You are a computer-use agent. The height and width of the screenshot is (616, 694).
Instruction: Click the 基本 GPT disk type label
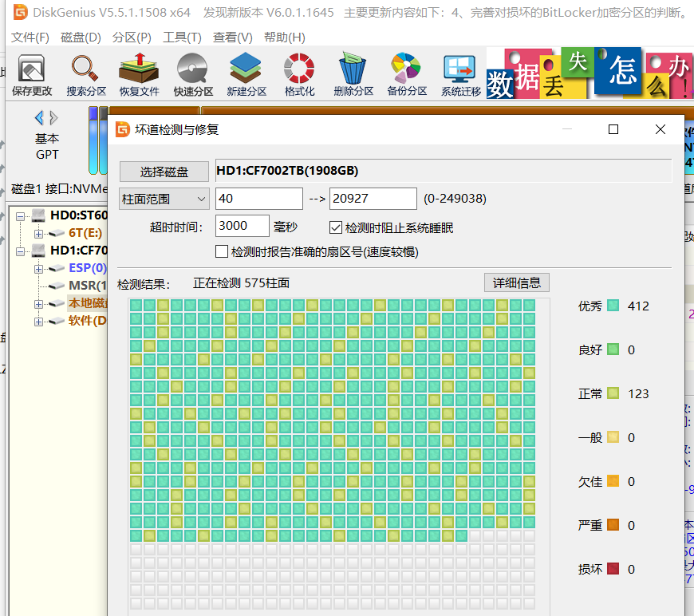click(x=47, y=147)
